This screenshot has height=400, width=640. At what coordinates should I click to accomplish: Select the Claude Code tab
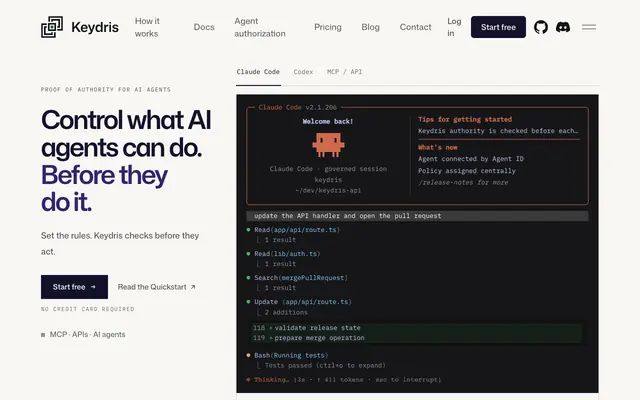coord(258,72)
